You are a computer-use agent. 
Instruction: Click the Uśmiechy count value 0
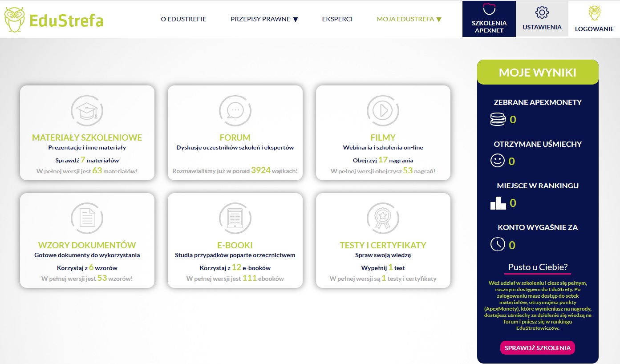click(x=512, y=162)
